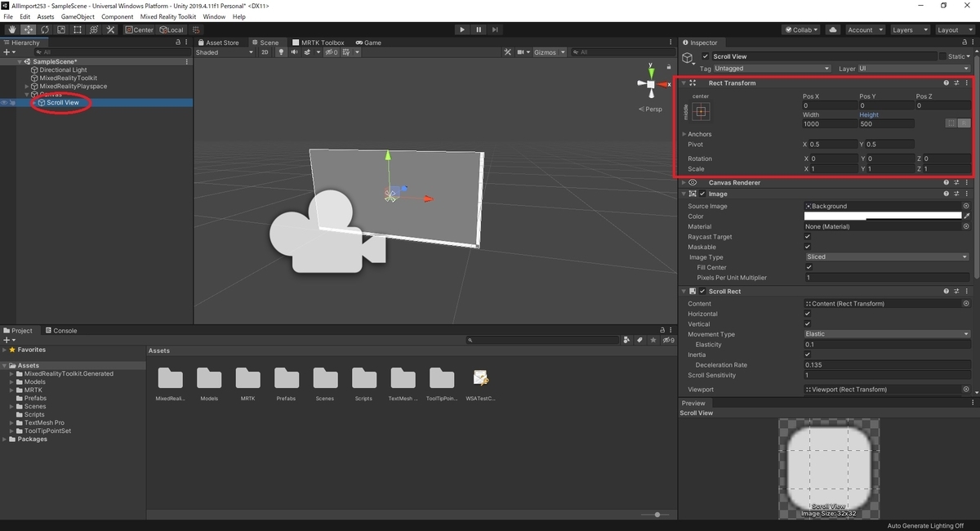Toggle scene audio speaker icon
The image size is (980, 531).
coord(294,52)
